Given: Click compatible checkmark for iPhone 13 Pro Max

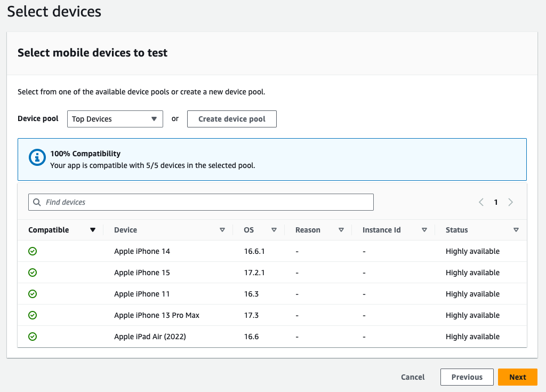Looking at the screenshot, I should click(33, 315).
